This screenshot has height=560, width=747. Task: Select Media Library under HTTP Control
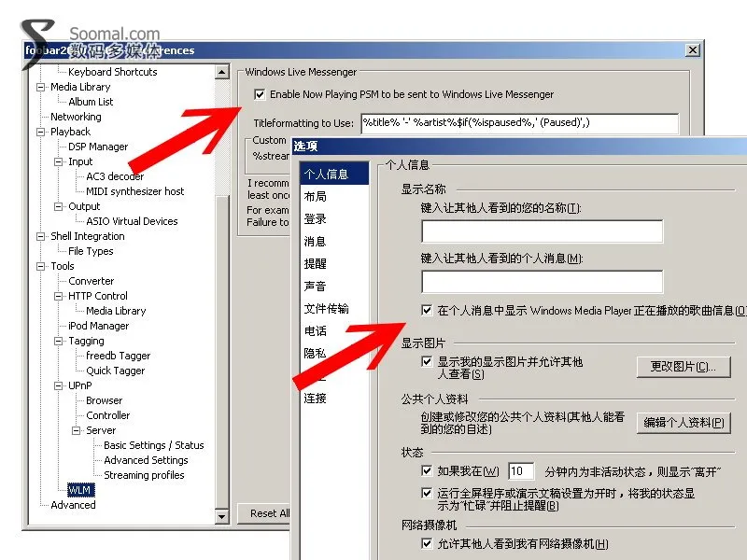click(116, 311)
